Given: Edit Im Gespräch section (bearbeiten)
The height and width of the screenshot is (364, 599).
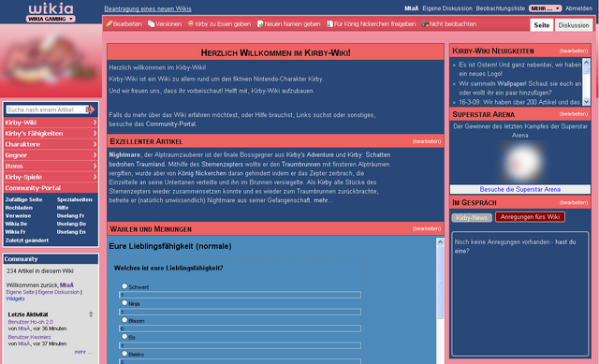Looking at the screenshot, I should coord(574,202).
